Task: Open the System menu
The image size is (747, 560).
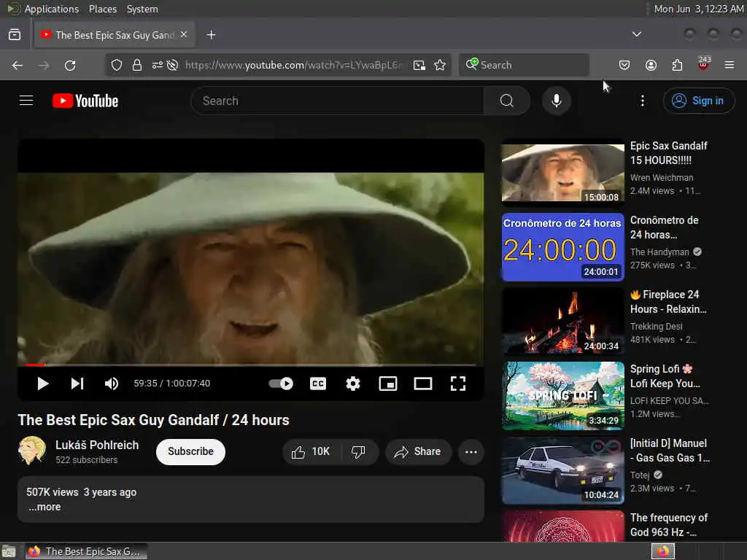Action: [142, 9]
